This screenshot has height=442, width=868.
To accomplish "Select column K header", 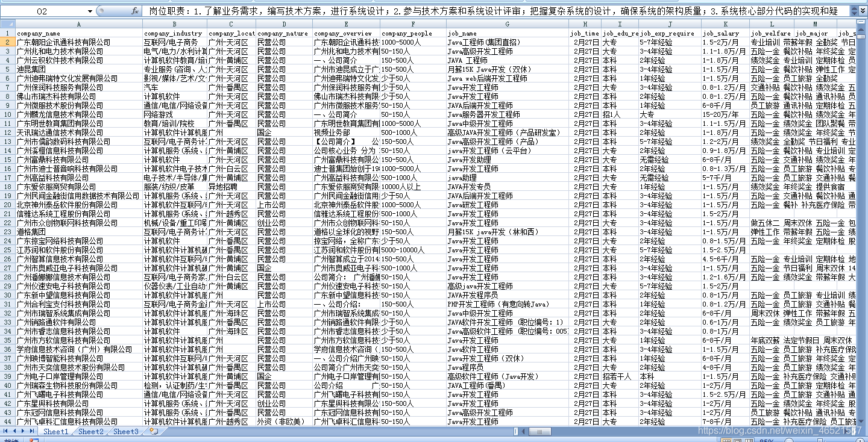I will pos(725,24).
